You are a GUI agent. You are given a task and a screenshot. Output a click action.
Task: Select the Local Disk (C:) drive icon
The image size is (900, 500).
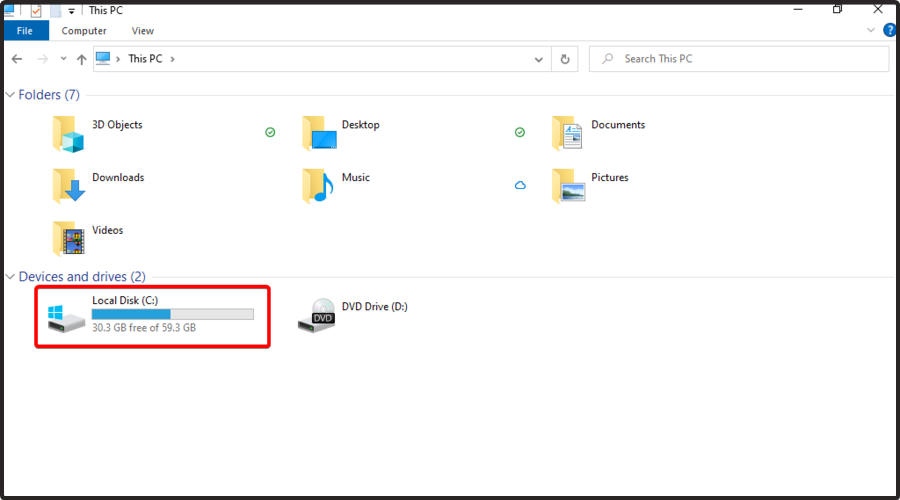click(66, 319)
